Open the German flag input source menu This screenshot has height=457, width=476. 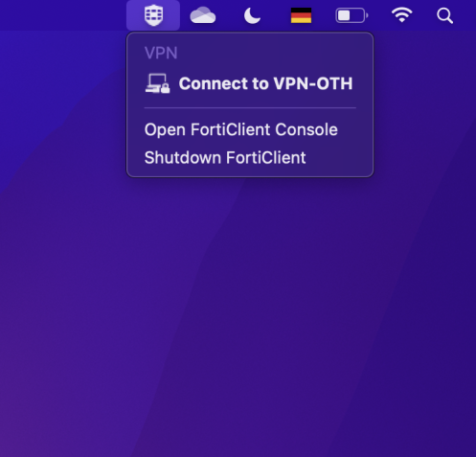pyautogui.click(x=301, y=15)
